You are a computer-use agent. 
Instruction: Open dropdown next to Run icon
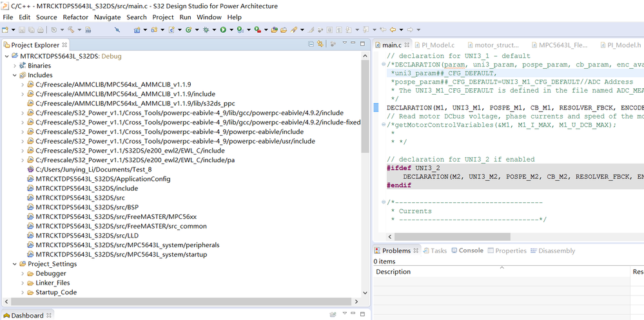tap(231, 30)
